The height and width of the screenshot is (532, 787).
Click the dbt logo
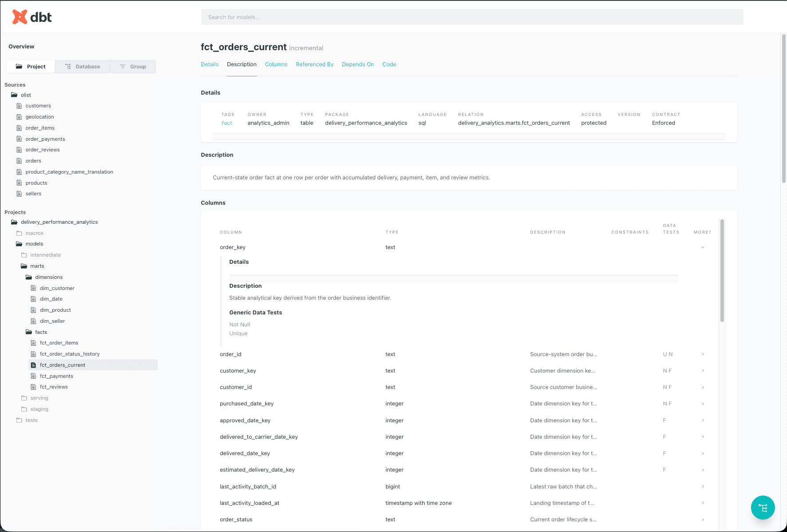pyautogui.click(x=32, y=16)
